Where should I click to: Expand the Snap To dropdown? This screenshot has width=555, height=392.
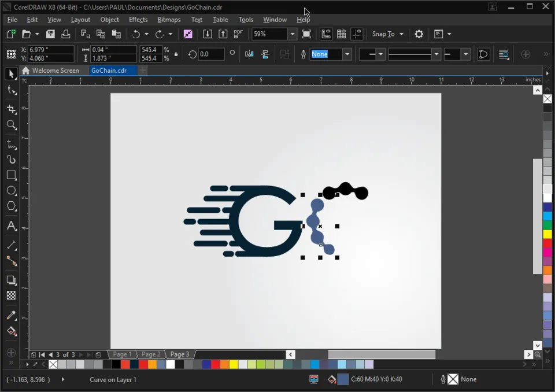(x=401, y=34)
